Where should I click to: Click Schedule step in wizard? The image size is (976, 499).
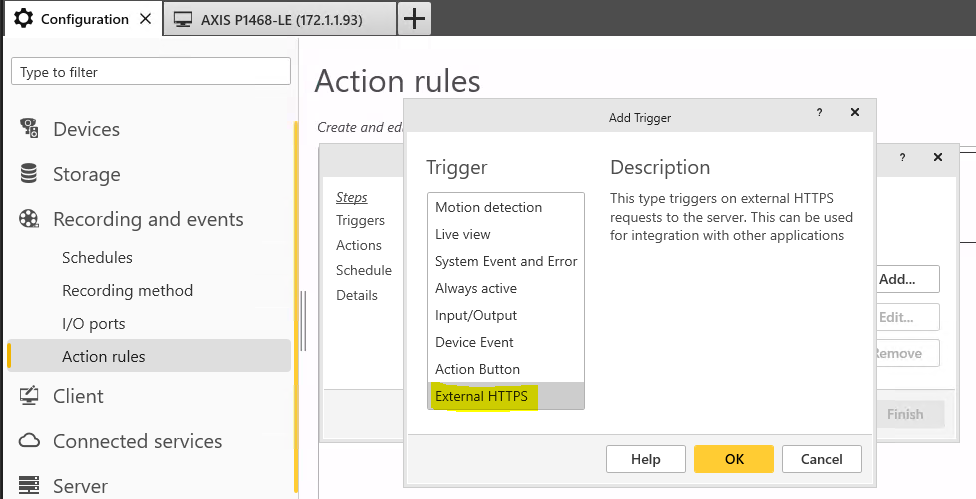click(364, 270)
